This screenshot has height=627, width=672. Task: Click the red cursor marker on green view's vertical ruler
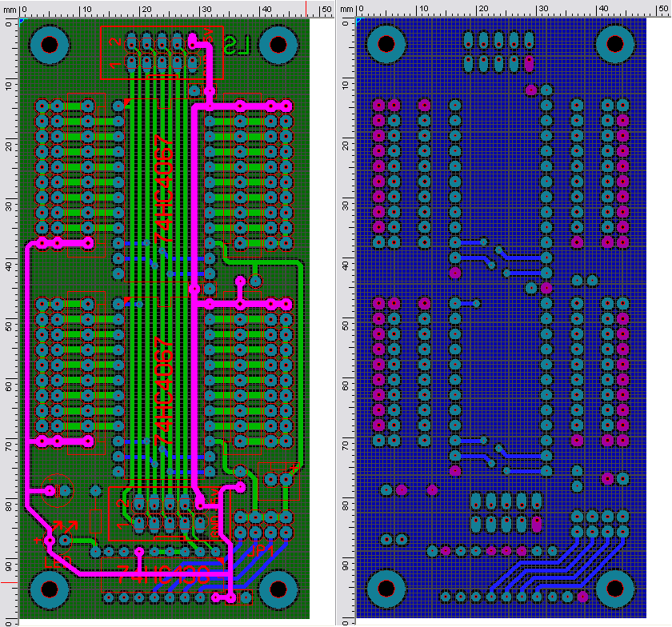(x=10, y=582)
